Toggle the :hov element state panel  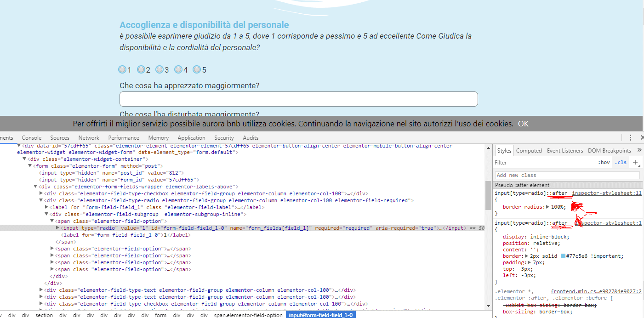click(x=604, y=162)
